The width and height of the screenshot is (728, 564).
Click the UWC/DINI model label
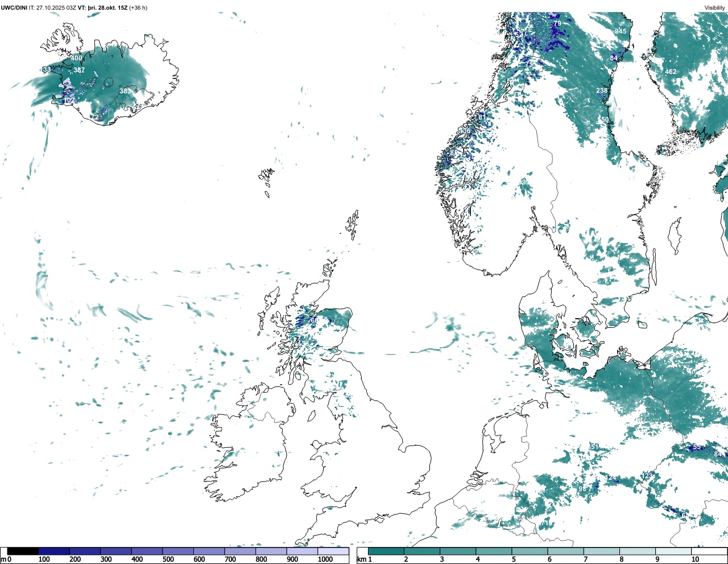pyautogui.click(x=14, y=8)
